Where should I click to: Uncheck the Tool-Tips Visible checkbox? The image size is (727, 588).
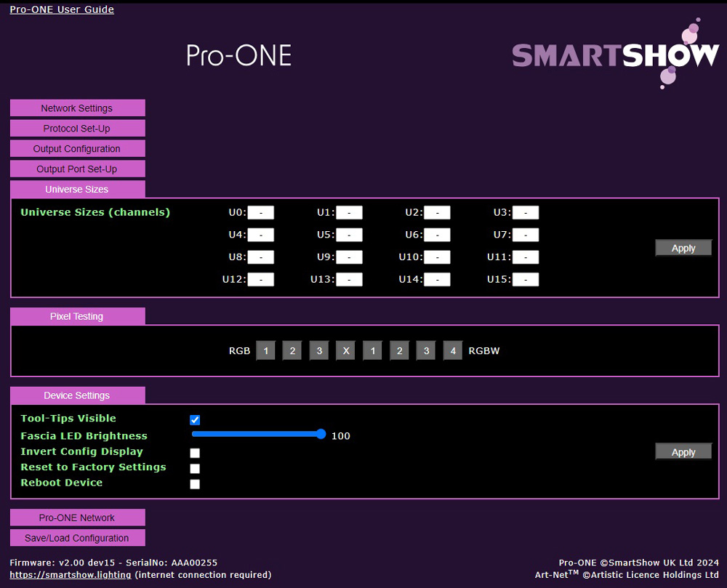tap(195, 420)
